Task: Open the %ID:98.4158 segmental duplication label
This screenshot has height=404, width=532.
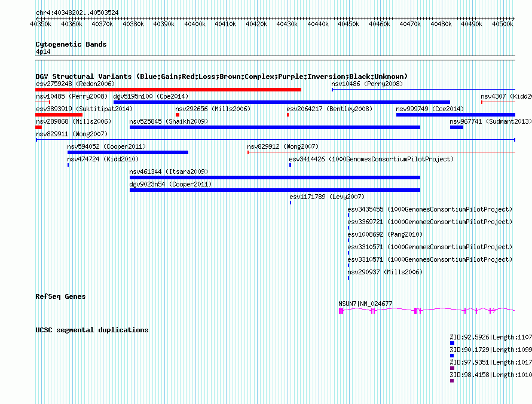Action: (491, 375)
